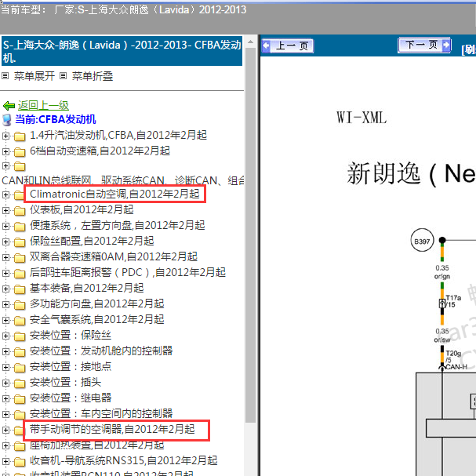Image resolution: width=476 pixels, height=476 pixels.
Task: Click folder icon of 便捷系统,左置方向盘
Action: point(20,227)
